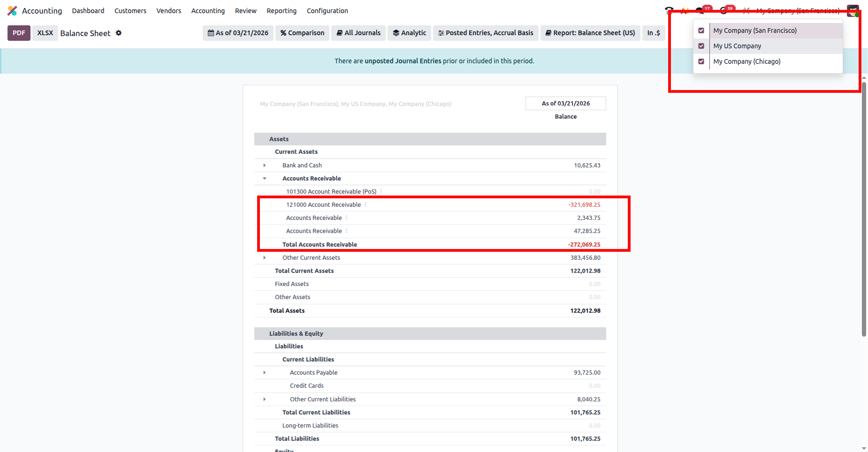Click the unposted Journal Entries link

[403, 61]
